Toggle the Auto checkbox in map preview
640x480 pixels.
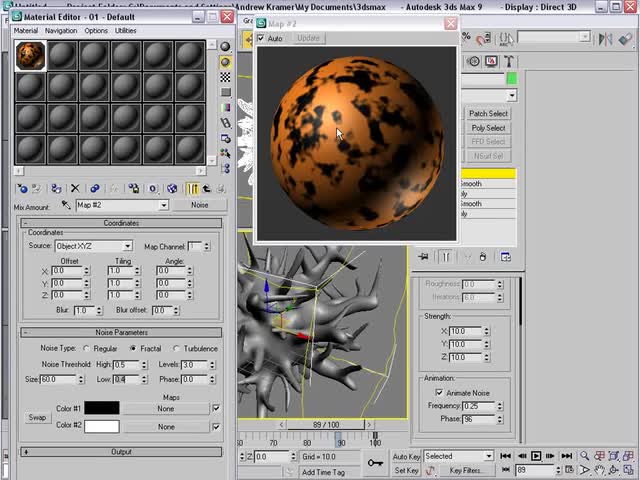262,38
